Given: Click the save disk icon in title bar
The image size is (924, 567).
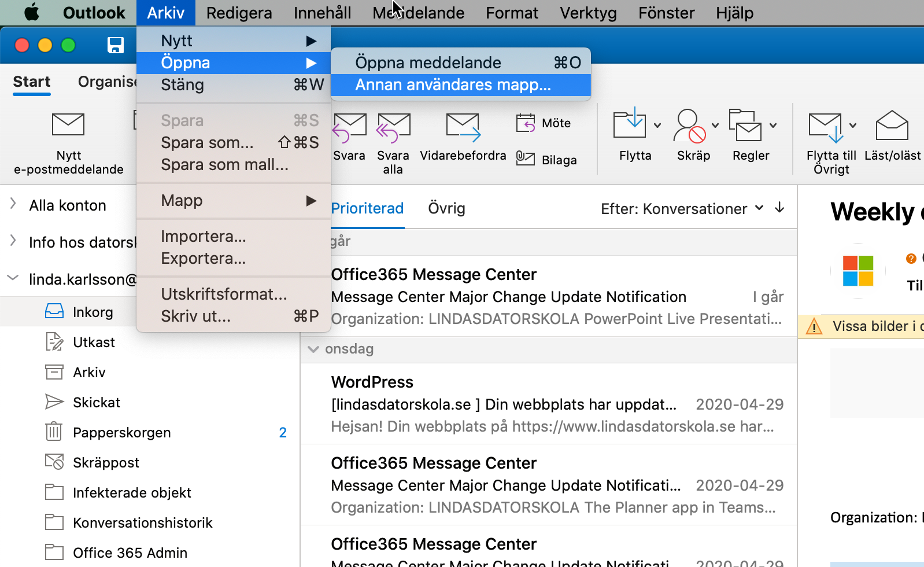Looking at the screenshot, I should pyautogui.click(x=116, y=45).
